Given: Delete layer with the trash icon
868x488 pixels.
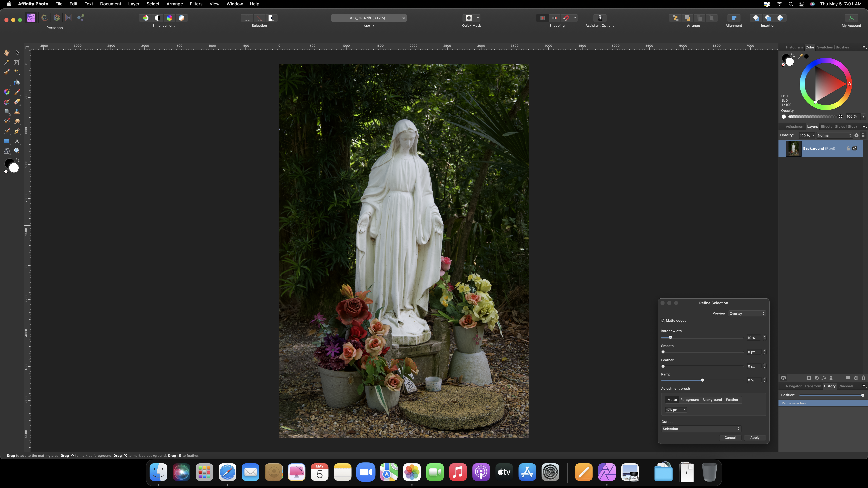Looking at the screenshot, I should [x=863, y=378].
